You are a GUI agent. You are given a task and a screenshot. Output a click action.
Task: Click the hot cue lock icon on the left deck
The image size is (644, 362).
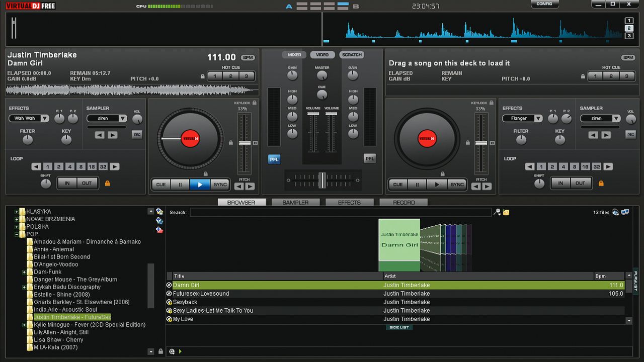coord(203,76)
